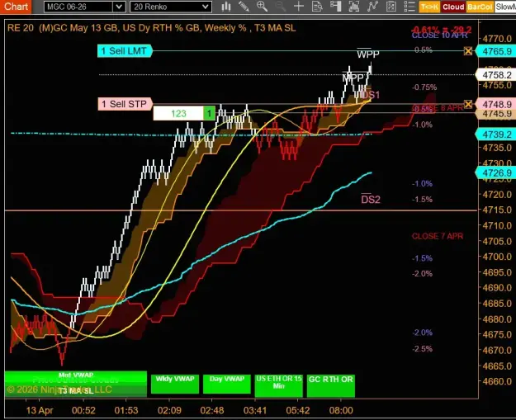Click the 4745.9 tan price marker
Image resolution: width=516 pixels, height=420 pixels.
point(496,114)
